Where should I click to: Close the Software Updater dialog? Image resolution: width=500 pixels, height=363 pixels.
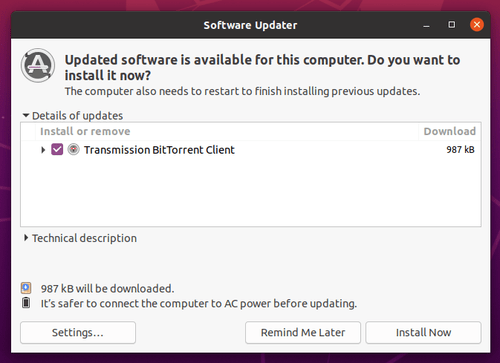[x=477, y=25]
